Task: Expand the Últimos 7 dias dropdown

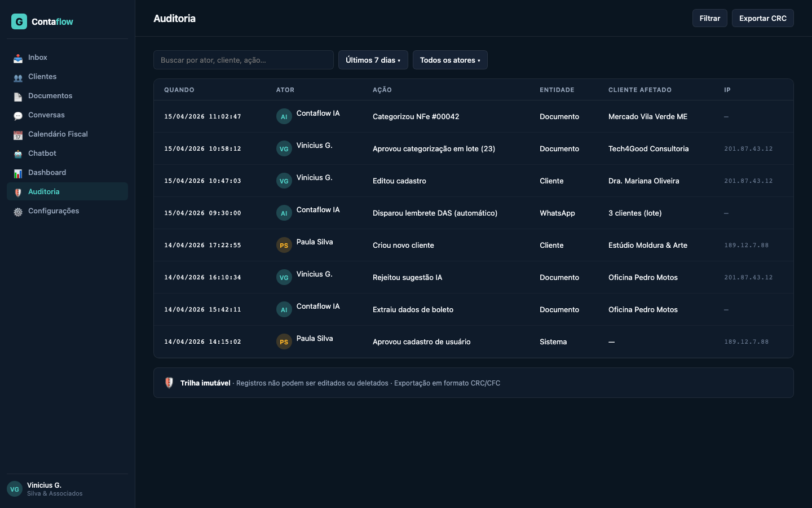Action: pos(373,60)
